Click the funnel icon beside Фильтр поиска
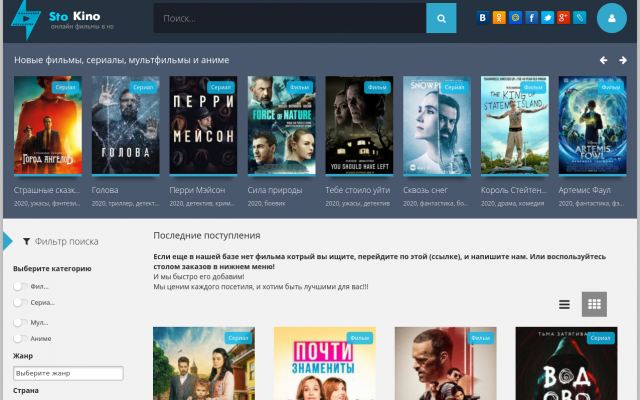640x400 pixels. coord(27,242)
